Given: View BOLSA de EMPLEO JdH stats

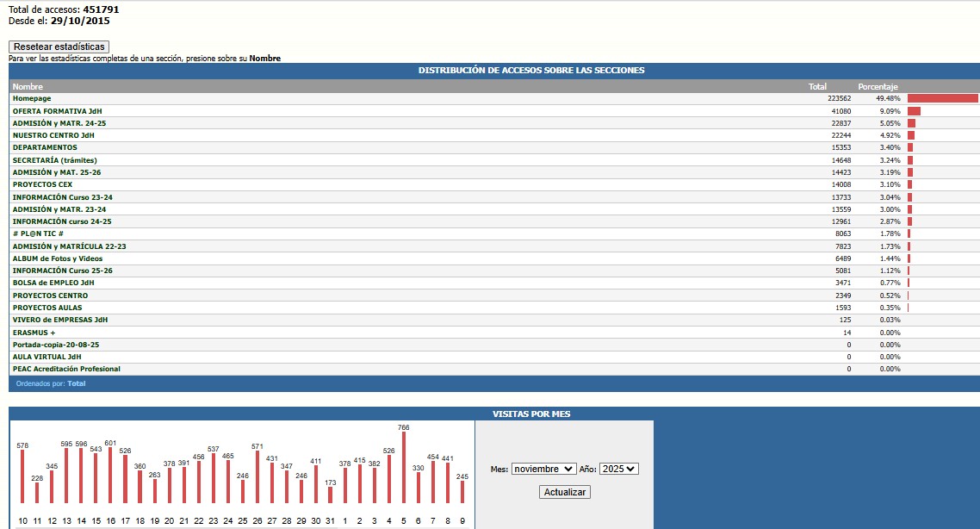Looking at the screenshot, I should point(53,283).
